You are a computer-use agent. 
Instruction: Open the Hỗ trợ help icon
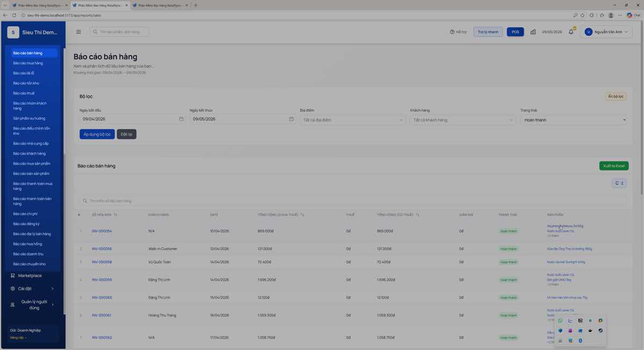pos(452,32)
